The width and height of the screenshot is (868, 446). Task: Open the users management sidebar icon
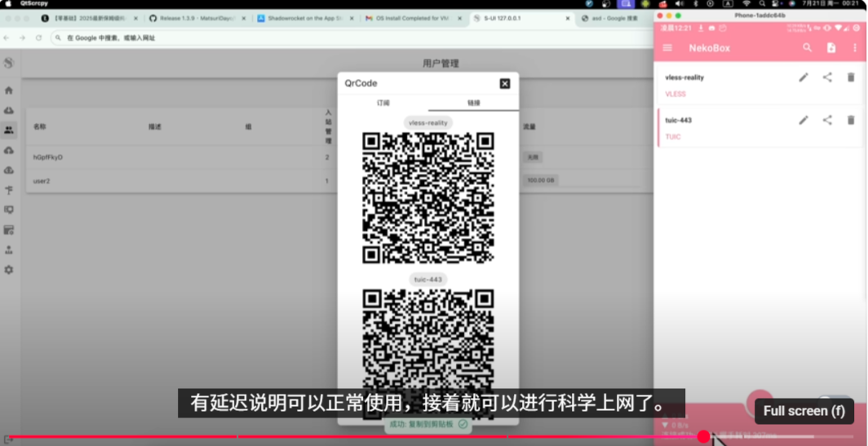coord(9,130)
